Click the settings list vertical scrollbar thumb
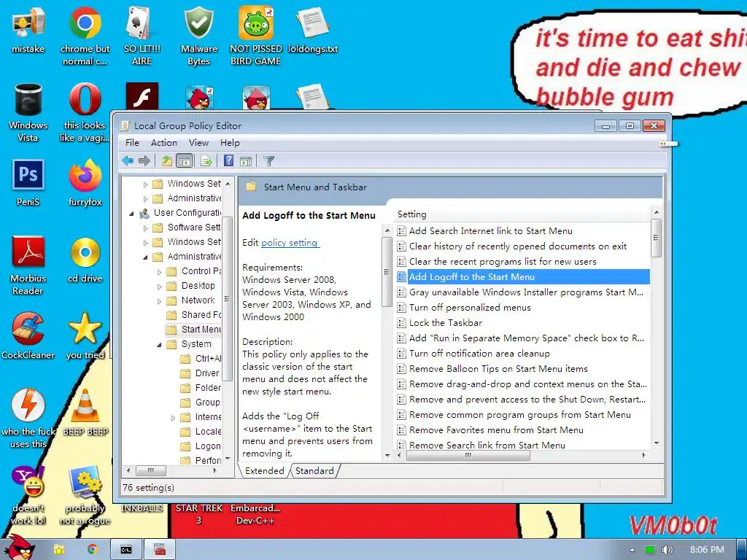Image resolution: width=747 pixels, height=560 pixels. (x=656, y=238)
